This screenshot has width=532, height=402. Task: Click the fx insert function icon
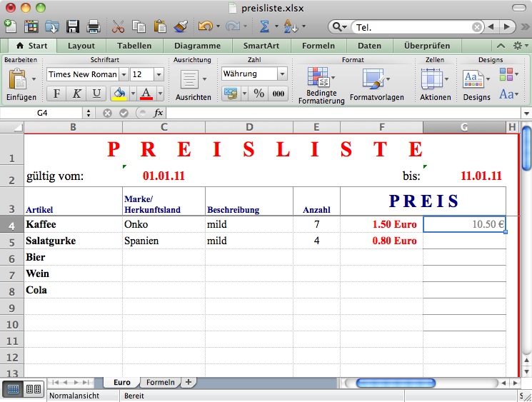pyautogui.click(x=159, y=113)
